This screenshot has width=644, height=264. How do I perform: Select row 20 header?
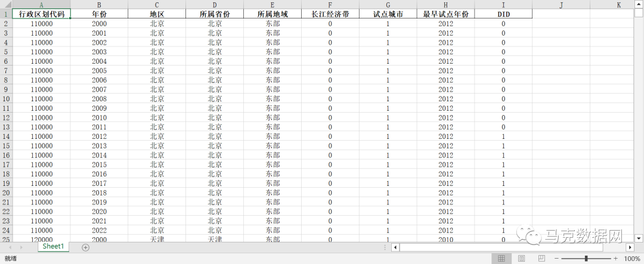[x=6, y=192]
